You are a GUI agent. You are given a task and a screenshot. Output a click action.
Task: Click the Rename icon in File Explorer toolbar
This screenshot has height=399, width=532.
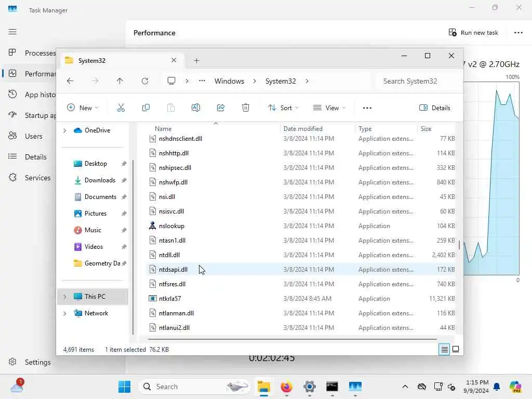196,108
